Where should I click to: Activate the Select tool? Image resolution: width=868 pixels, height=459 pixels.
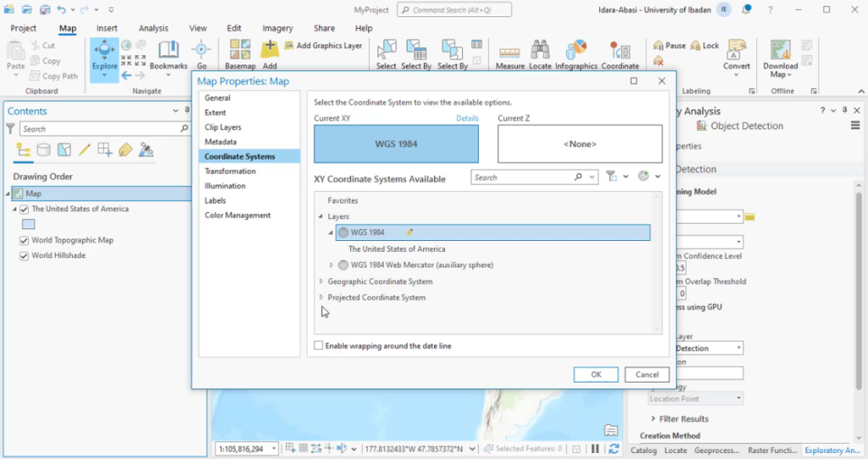pyautogui.click(x=386, y=55)
